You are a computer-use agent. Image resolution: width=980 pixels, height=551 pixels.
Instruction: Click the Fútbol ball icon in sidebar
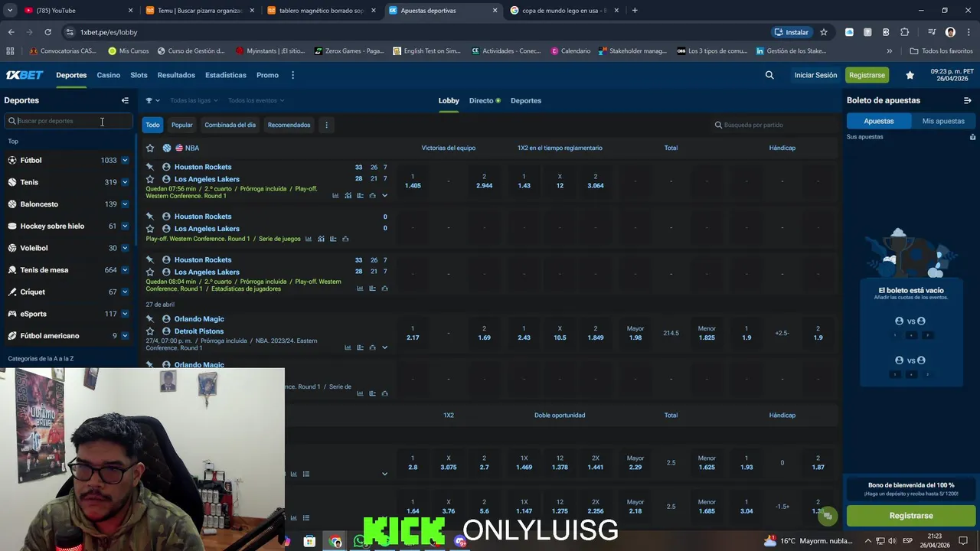coord(12,160)
